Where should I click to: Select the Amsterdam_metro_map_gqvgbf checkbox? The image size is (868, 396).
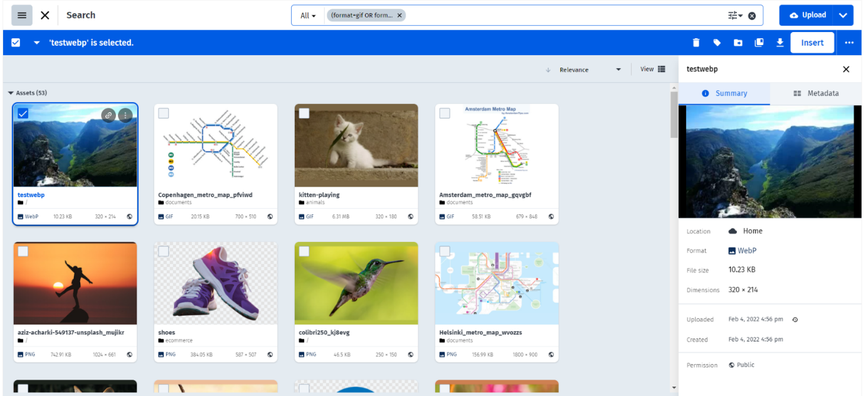pos(444,113)
